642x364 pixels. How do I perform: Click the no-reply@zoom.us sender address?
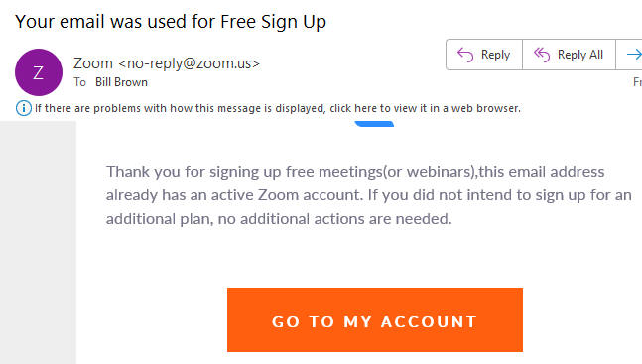190,63
